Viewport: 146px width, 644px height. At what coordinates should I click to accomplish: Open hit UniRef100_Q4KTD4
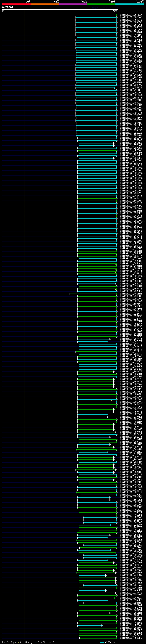131,266
